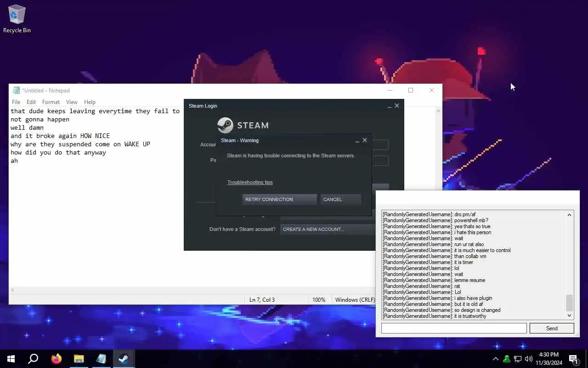Screen dimensions: 588x368
Task: Open Notepad Help menu
Action: [90, 102]
